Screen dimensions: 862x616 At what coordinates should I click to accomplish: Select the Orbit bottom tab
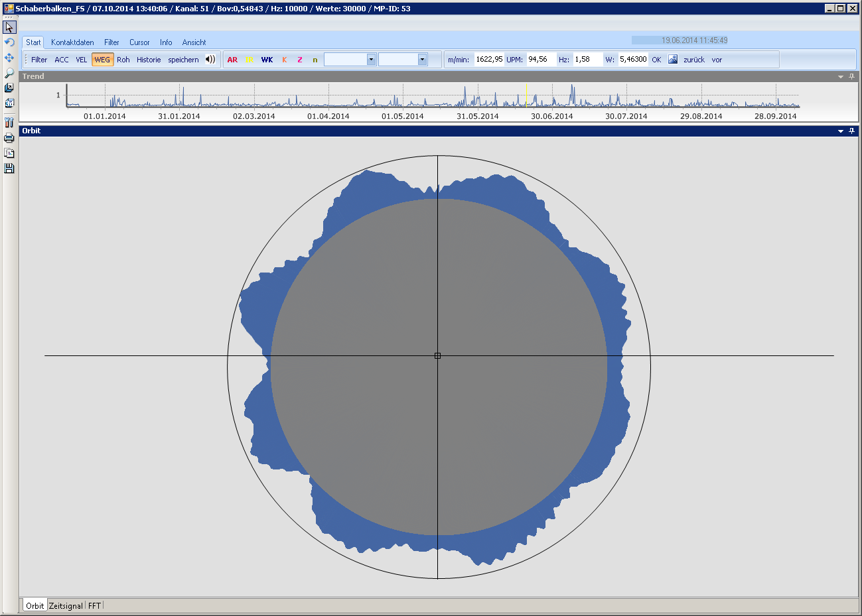point(35,605)
